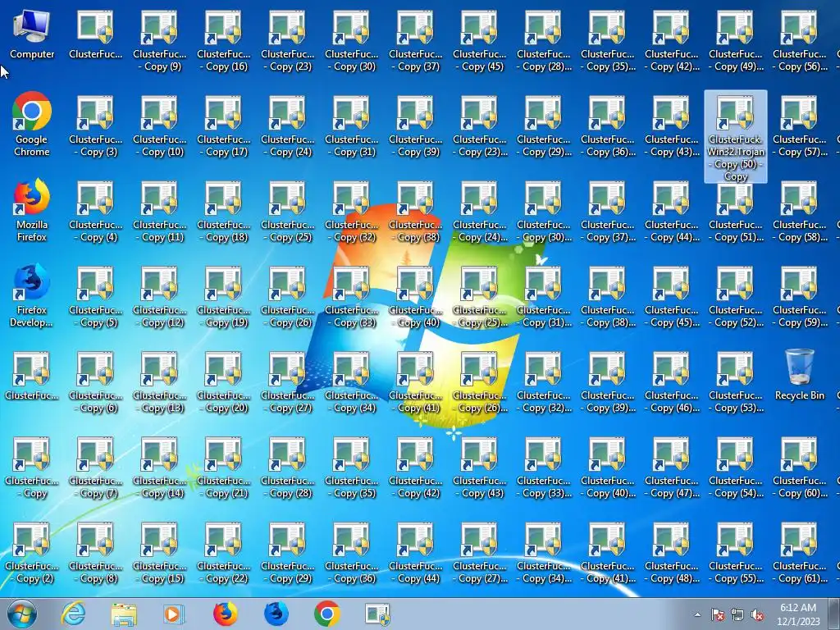
Task: Click the ClusterFuck Copy (59) shortcut
Action: (x=799, y=295)
